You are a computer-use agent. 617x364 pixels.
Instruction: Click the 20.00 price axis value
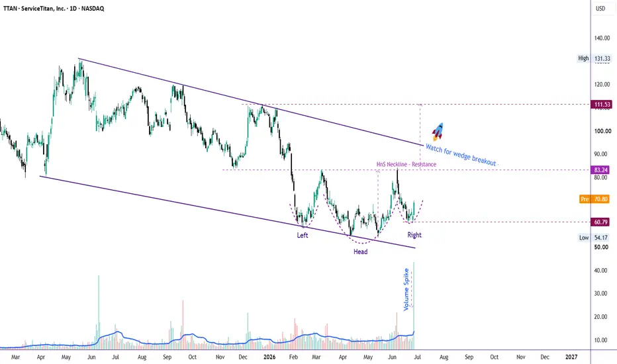(601, 317)
